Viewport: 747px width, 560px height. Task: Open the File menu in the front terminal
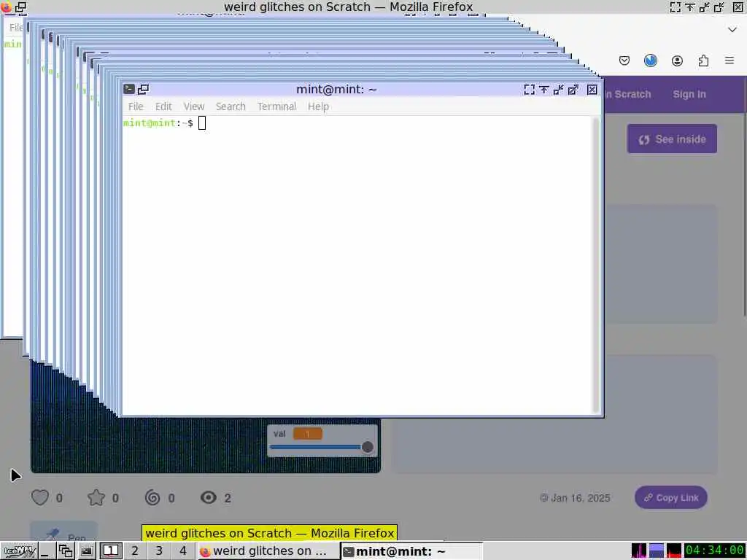pyautogui.click(x=135, y=106)
